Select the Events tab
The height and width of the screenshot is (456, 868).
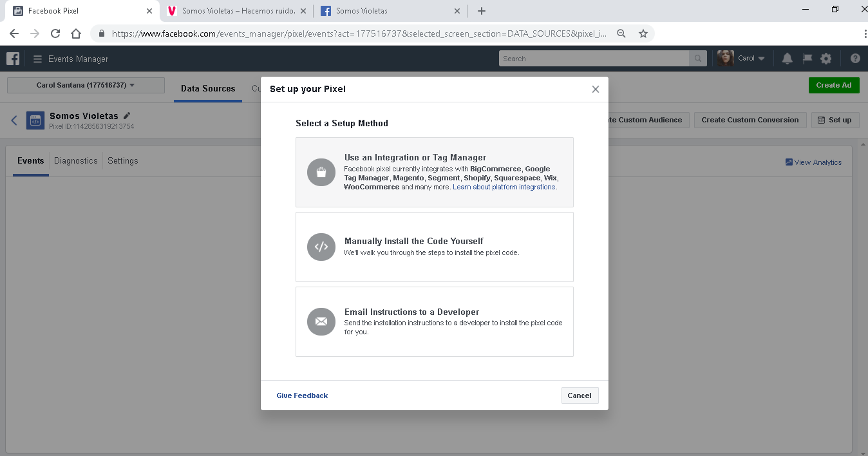[x=31, y=161]
